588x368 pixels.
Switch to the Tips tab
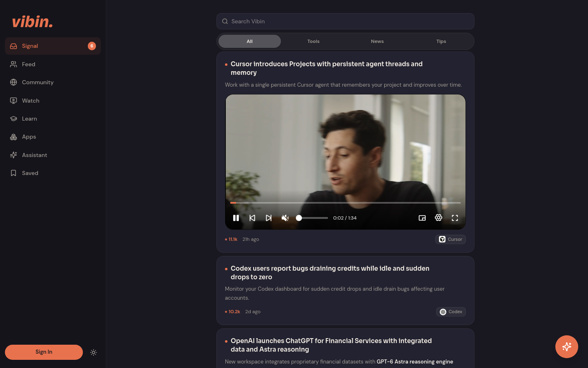(441, 41)
